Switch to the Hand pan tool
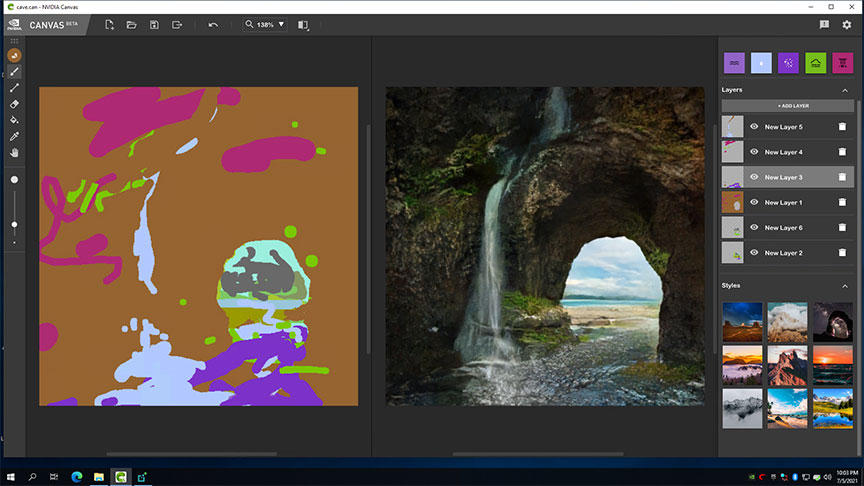This screenshot has width=864, height=486. point(14,153)
